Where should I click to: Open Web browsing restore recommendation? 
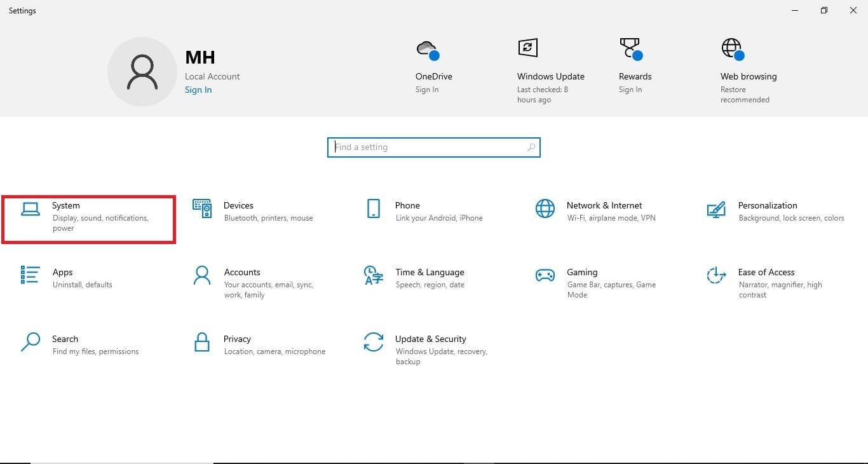coord(748,76)
